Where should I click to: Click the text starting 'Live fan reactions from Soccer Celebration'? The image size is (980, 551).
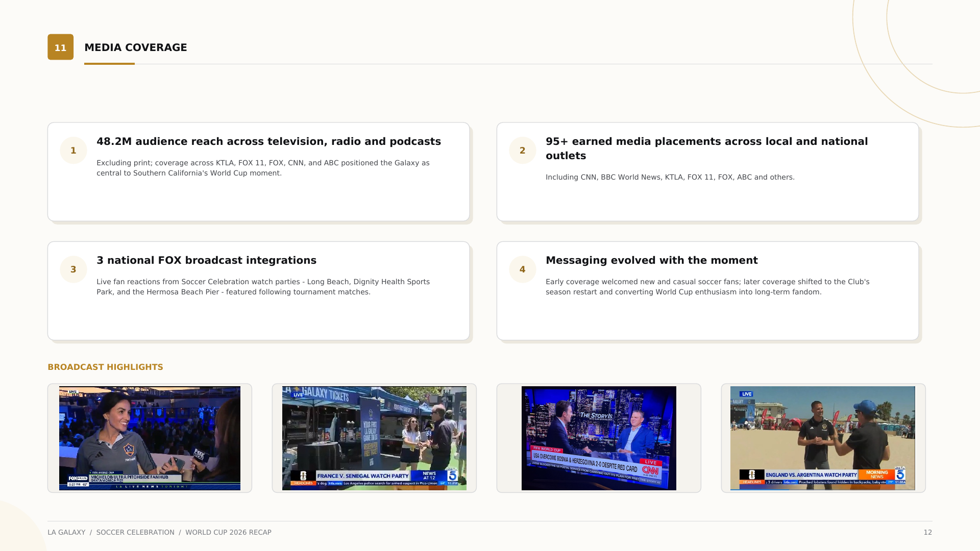(x=263, y=287)
